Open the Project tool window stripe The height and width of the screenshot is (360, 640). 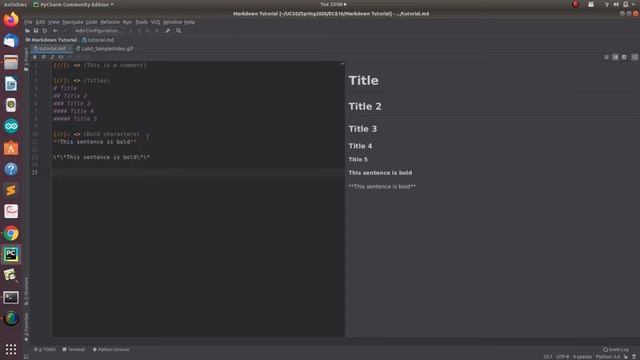[27, 59]
